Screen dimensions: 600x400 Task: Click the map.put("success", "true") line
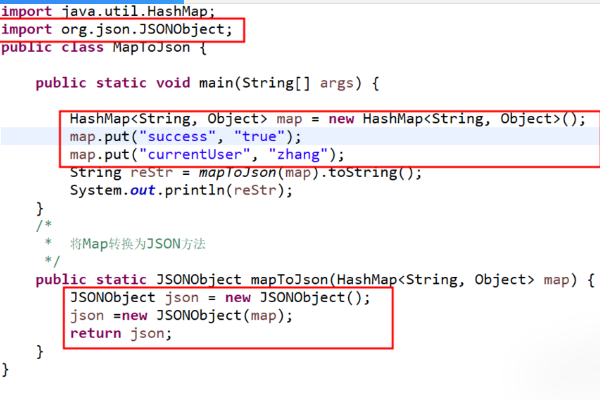[185, 137]
